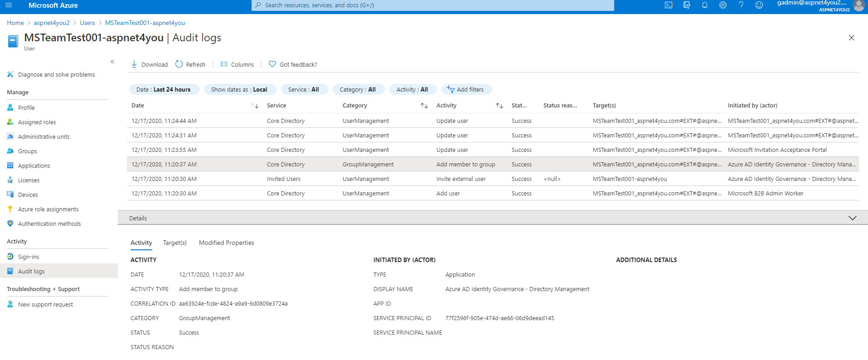868x360 pixels.
Task: Select Audit logs in the sidebar
Action: tap(59, 271)
